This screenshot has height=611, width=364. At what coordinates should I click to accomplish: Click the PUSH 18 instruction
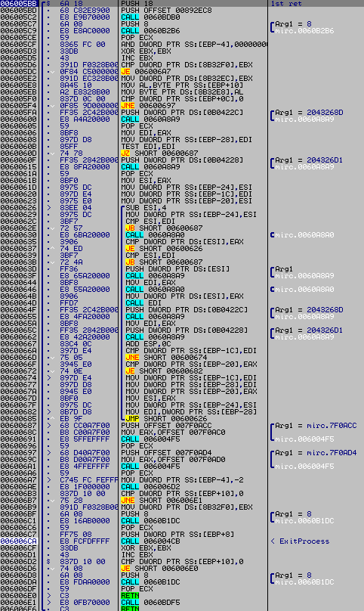pos(135,4)
